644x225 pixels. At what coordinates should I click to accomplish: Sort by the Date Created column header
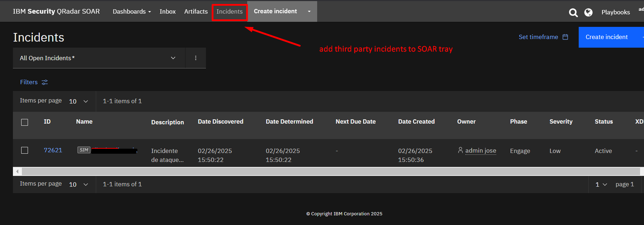[x=417, y=122]
